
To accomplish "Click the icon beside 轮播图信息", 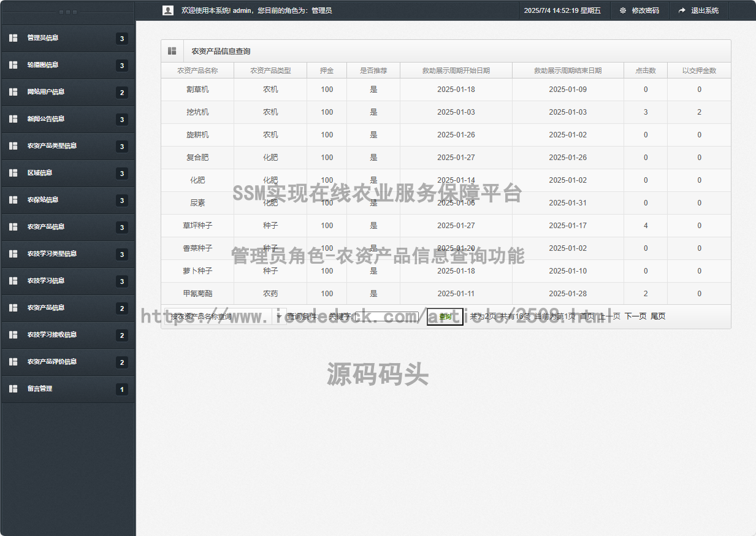I will [13, 65].
